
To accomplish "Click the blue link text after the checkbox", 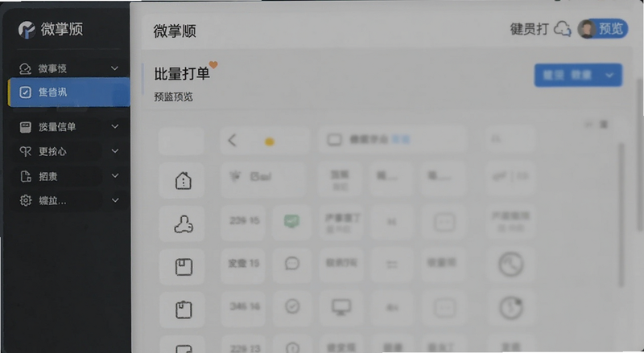I will point(400,140).
